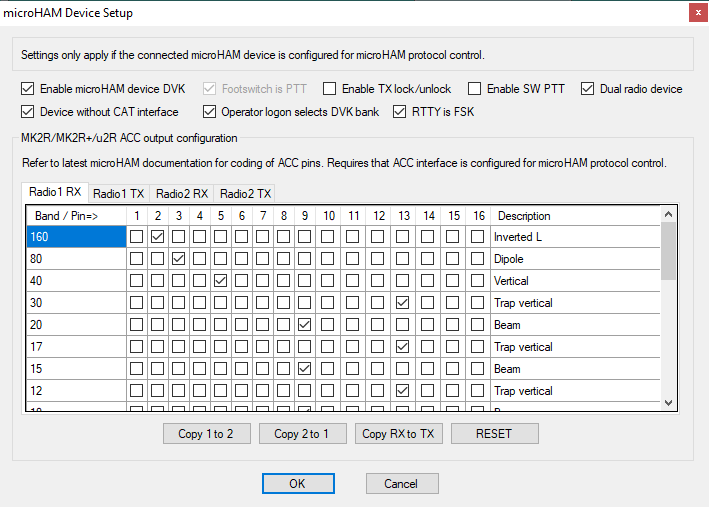The width and height of the screenshot is (709, 507).
Task: Click Copy 2 to 1 button
Action: tap(303, 434)
